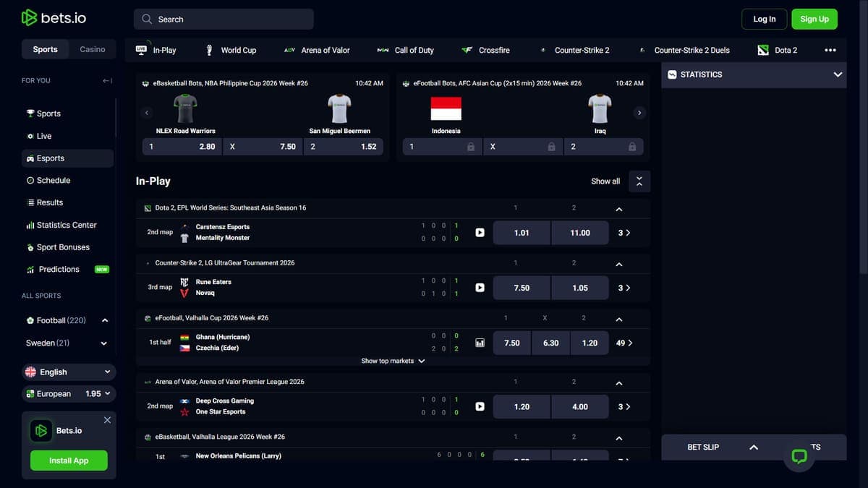Image resolution: width=868 pixels, height=488 pixels.
Task: Bet on Novaq at 1.05
Action: point(580,288)
